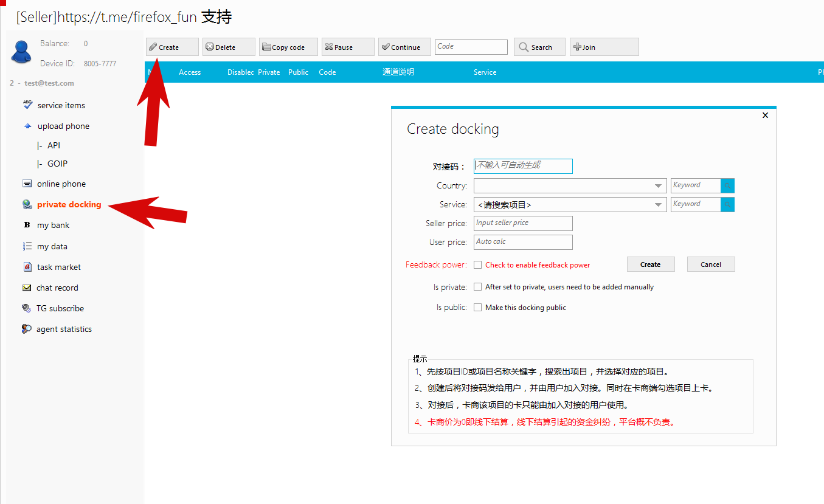Click Service keyword search icon
The height and width of the screenshot is (504, 824).
(727, 204)
